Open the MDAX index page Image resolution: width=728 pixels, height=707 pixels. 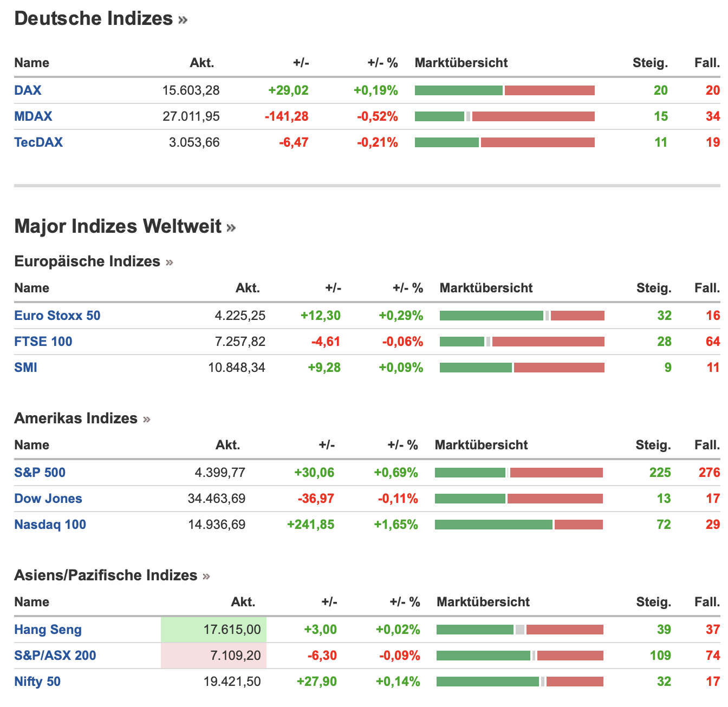pos(33,116)
